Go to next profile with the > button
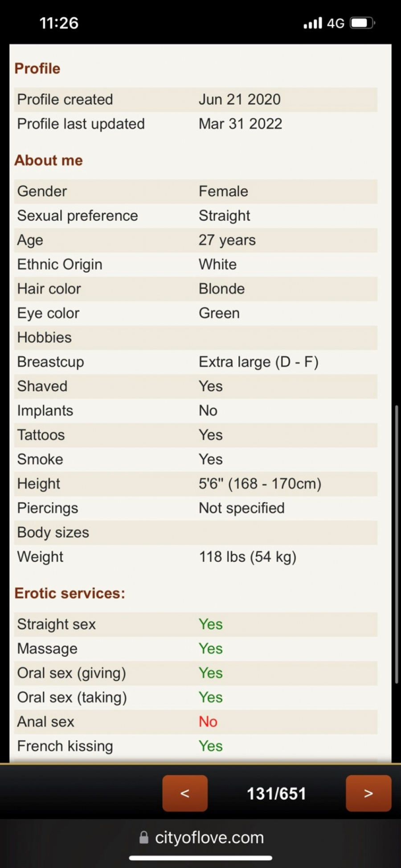Screen dimensions: 401x868 pos(368,793)
